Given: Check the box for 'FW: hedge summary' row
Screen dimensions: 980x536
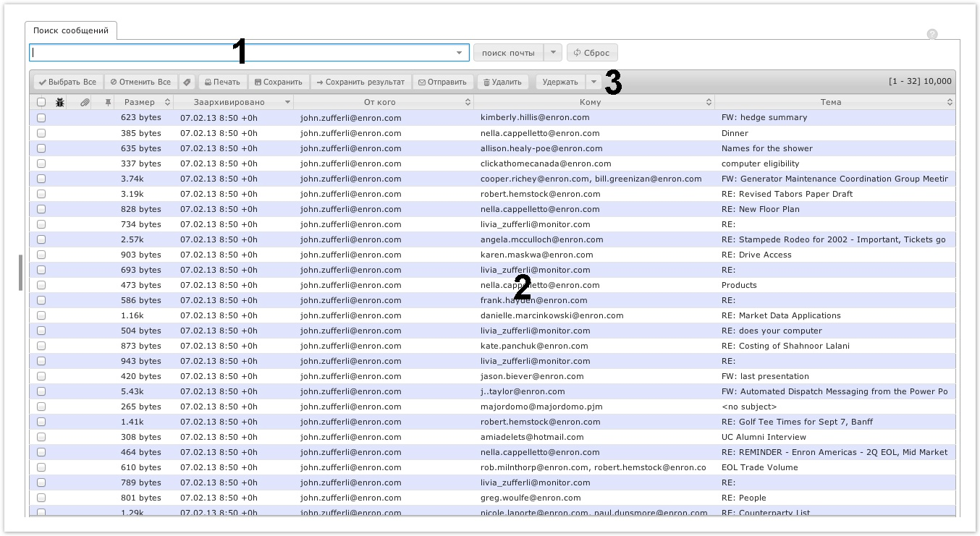Looking at the screenshot, I should point(41,118).
